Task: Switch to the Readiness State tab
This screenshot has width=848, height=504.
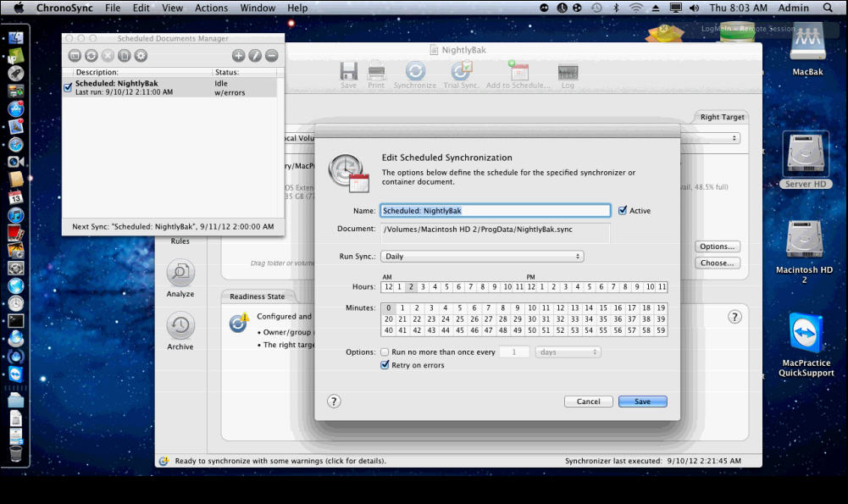Action: click(257, 296)
